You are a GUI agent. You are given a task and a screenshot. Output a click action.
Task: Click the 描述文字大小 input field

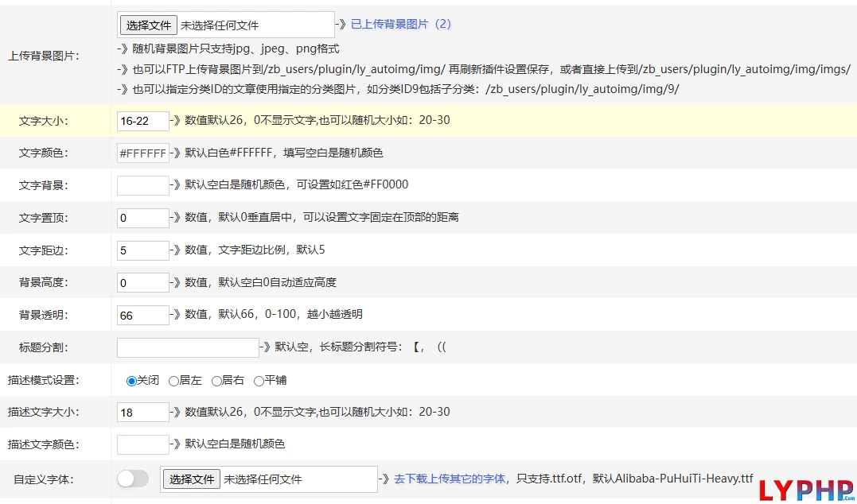[x=143, y=413]
